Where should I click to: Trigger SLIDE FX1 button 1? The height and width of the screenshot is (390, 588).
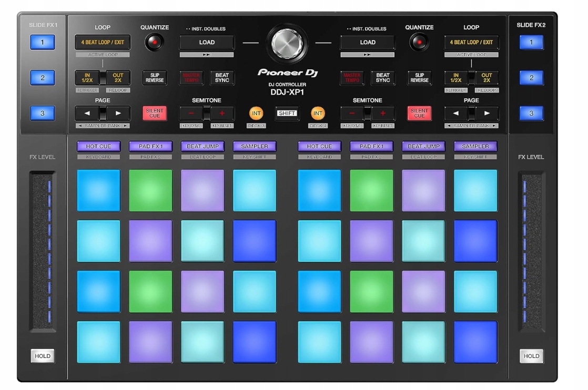pyautogui.click(x=43, y=43)
